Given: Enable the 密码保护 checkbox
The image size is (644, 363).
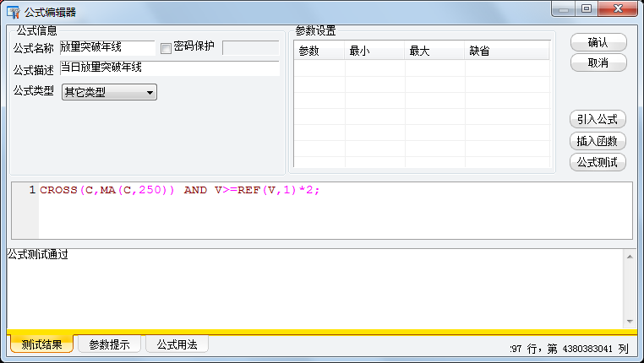Looking at the screenshot, I should point(166,48).
